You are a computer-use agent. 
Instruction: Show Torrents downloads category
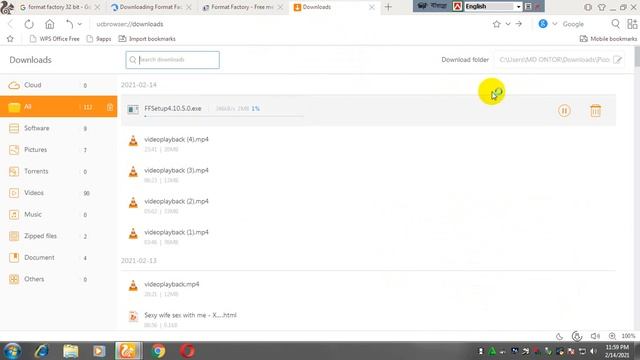coord(58,171)
